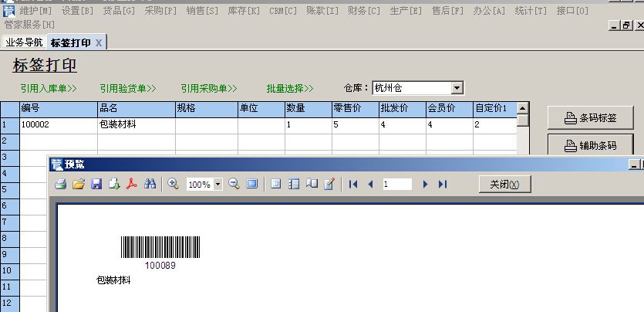Open the CRM[C] menu
The width and height of the screenshot is (644, 312).
(283, 11)
